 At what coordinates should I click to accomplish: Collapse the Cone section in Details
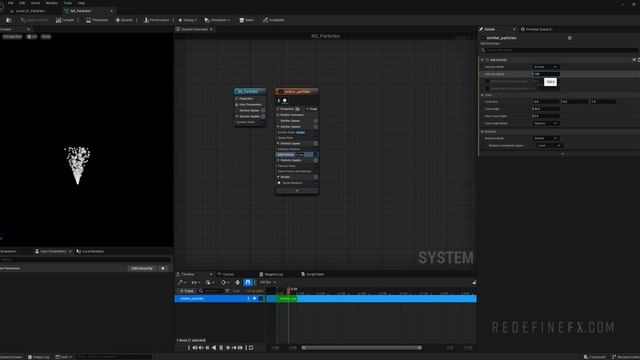click(482, 95)
